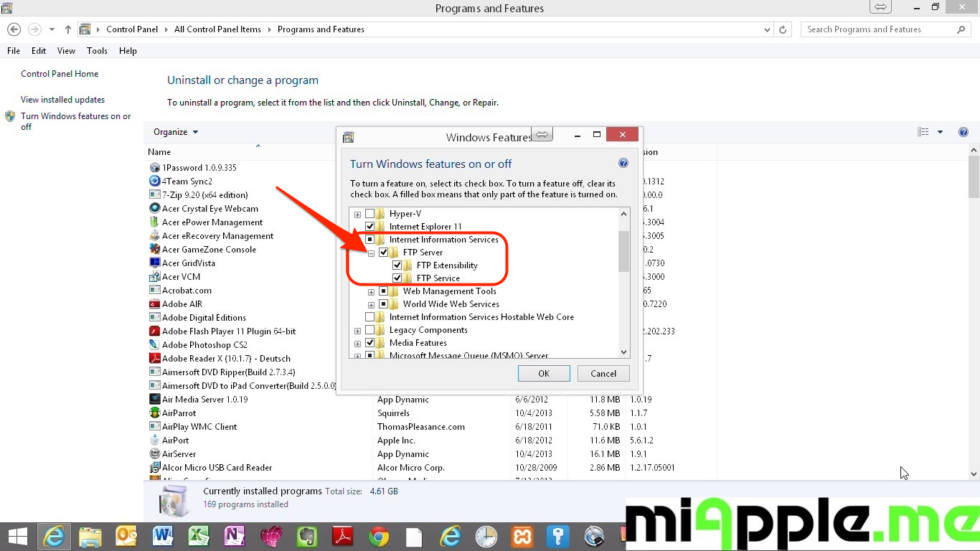
Task: Uncheck the FTP Extensibility checkbox
Action: (x=397, y=265)
